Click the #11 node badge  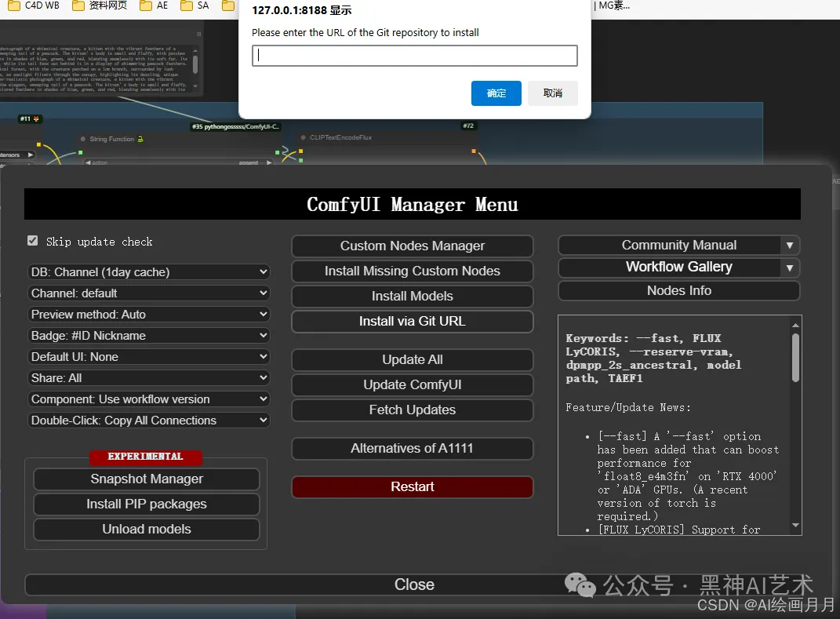(x=29, y=118)
